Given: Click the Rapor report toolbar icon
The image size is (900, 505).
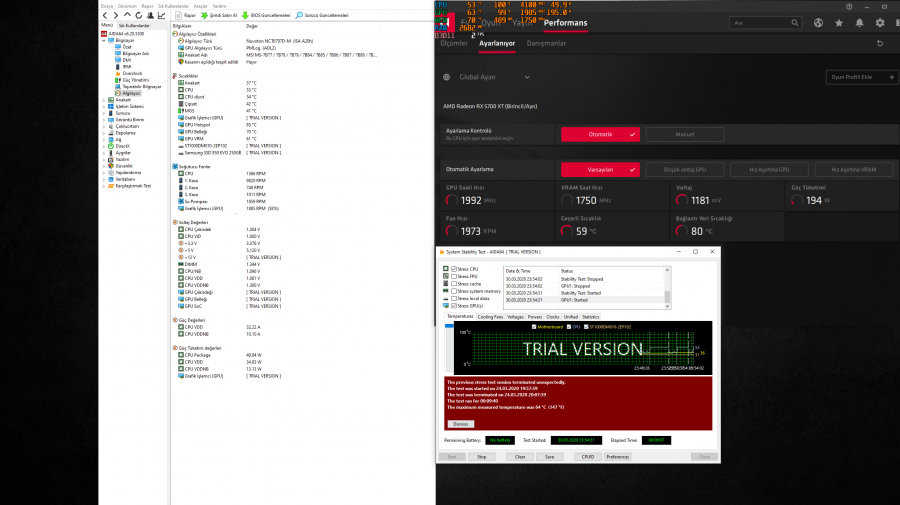Looking at the screenshot, I should [x=179, y=15].
